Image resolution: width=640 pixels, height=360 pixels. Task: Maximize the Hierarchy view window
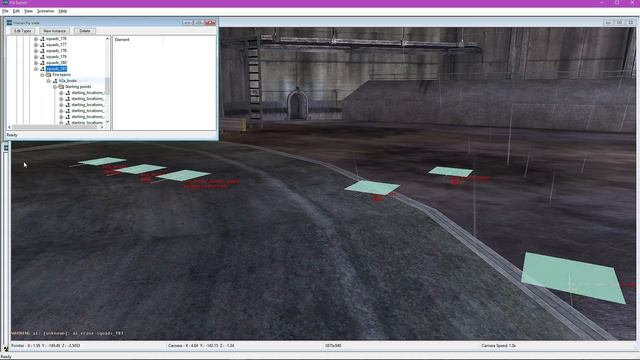[x=199, y=22]
